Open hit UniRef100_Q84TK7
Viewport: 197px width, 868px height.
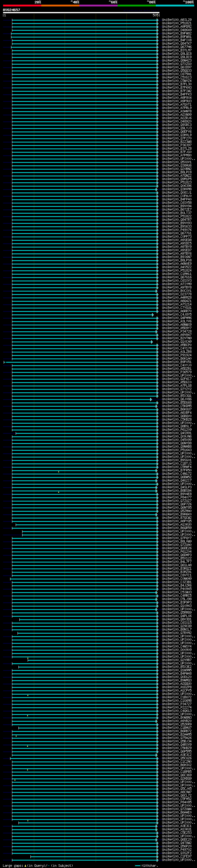click(177, 43)
